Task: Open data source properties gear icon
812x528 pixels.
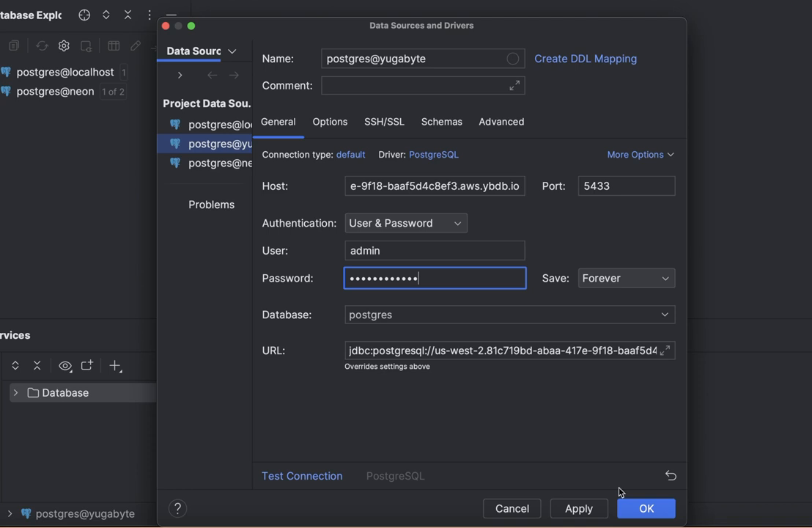Action: coord(64,46)
